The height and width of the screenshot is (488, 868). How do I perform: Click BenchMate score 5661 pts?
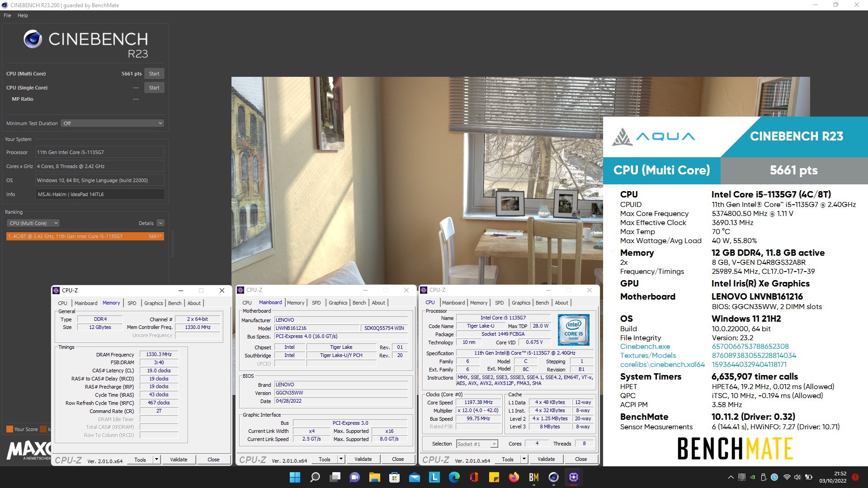click(x=794, y=170)
